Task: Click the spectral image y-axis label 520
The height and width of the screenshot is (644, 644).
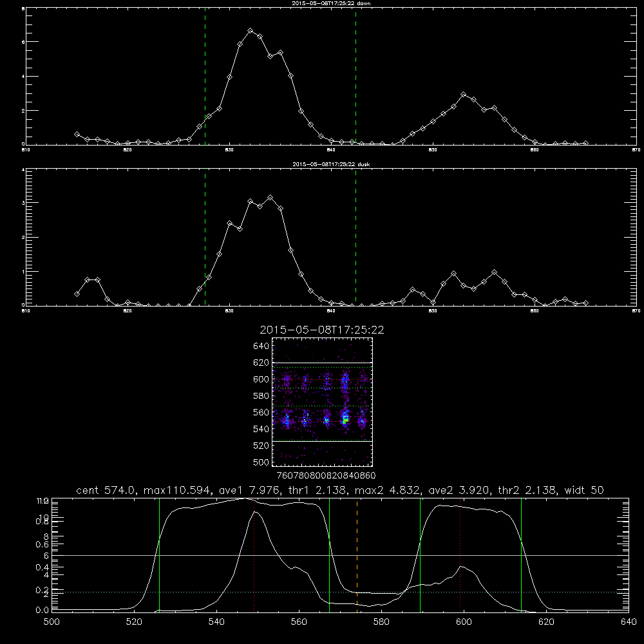Action: click(x=261, y=446)
